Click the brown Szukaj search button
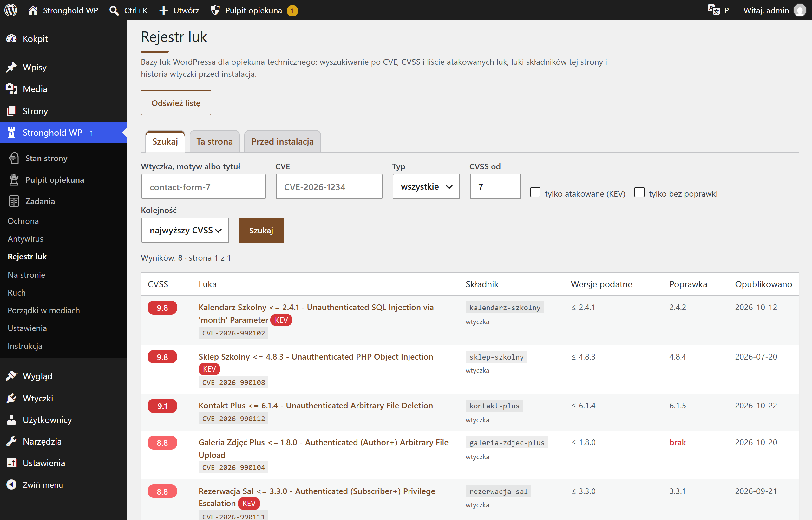The image size is (812, 520). click(x=261, y=230)
